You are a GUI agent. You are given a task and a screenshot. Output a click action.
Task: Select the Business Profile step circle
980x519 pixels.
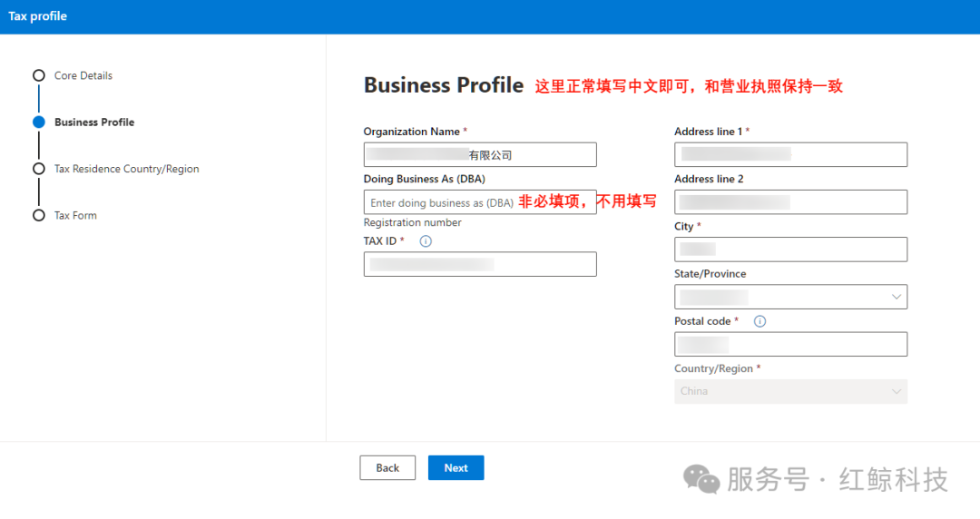(39, 122)
